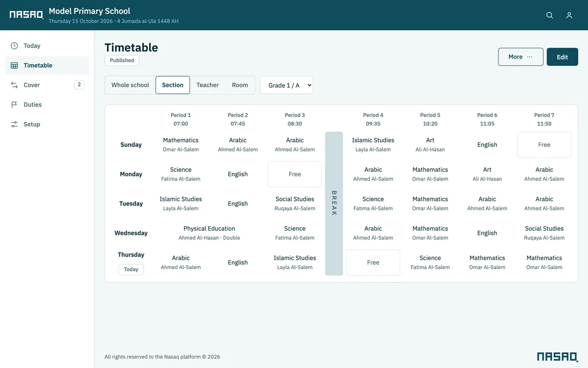Click the Period 4 09:35 column header

(373, 119)
